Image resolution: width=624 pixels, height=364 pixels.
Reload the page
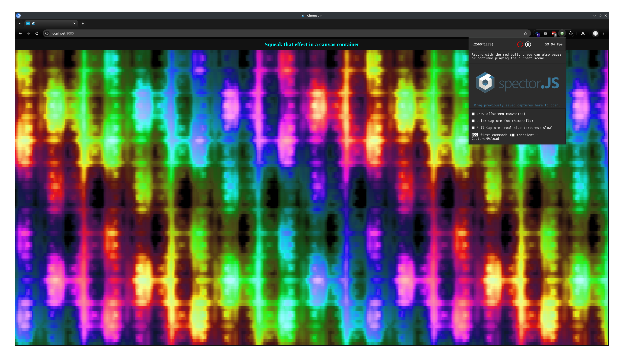pyautogui.click(x=37, y=33)
